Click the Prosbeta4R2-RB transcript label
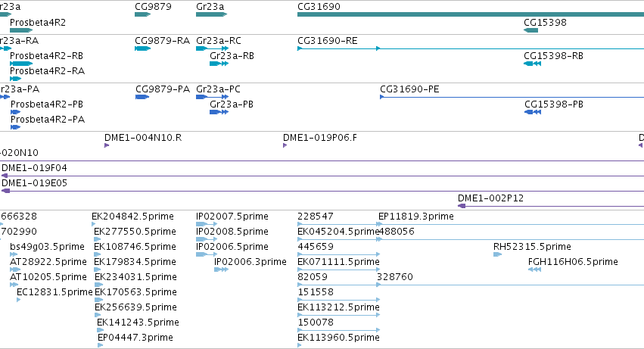 [x=46, y=56]
